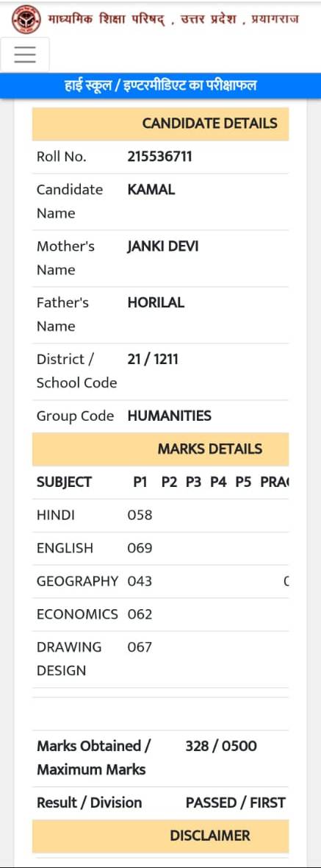Select the MARKS DETAILS section header
The height and width of the screenshot is (868, 321).
(160, 449)
